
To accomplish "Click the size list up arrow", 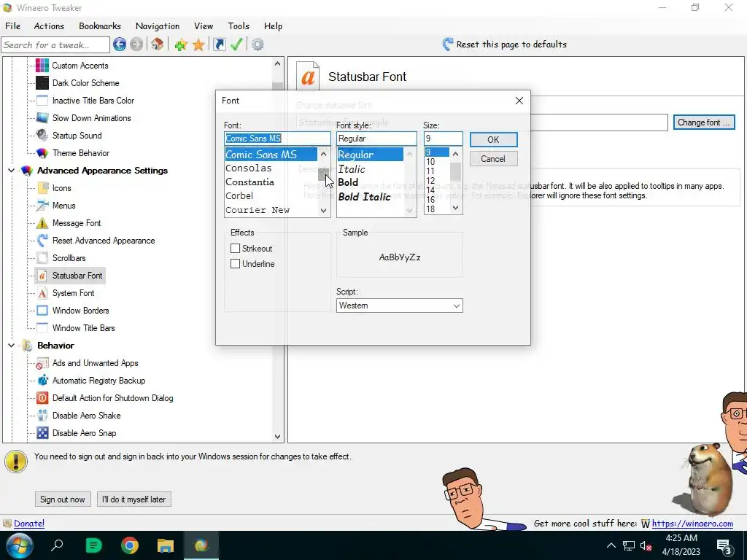I will pos(455,154).
